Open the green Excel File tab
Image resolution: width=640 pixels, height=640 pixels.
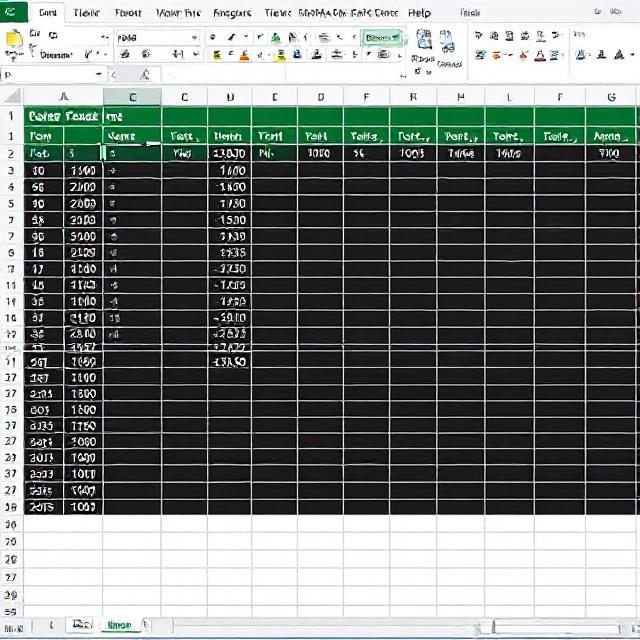(13, 11)
